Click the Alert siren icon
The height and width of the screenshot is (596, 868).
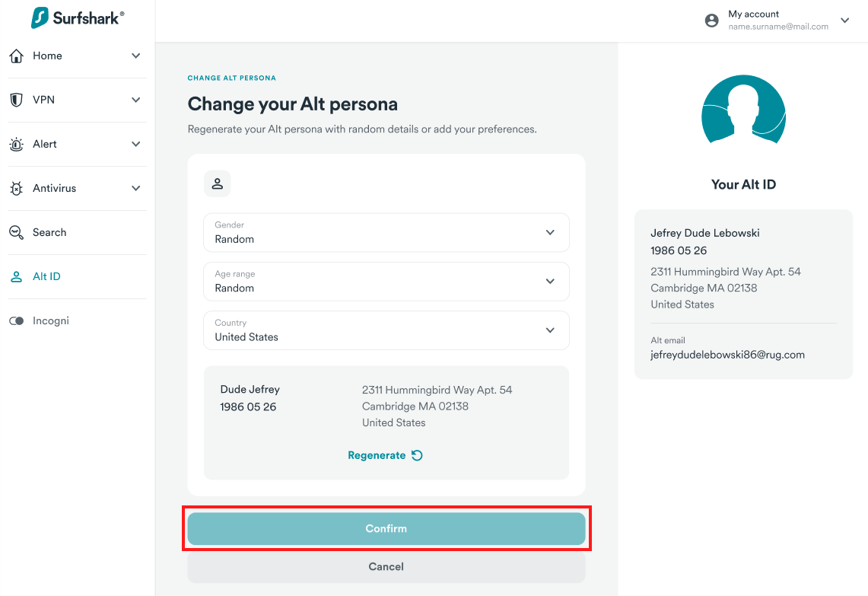tap(17, 144)
